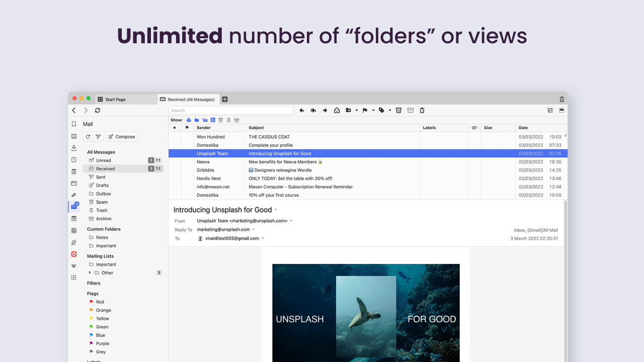Viewport: 644px width, 362px height.
Task: Open closed tabs trash icon in tab bar
Action: click(562, 99)
